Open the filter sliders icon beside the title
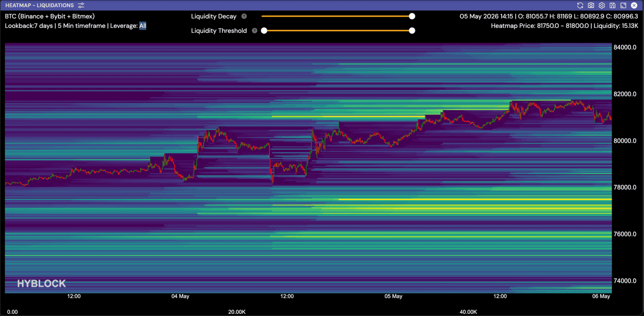The width and height of the screenshot is (644, 316). coord(81,5)
